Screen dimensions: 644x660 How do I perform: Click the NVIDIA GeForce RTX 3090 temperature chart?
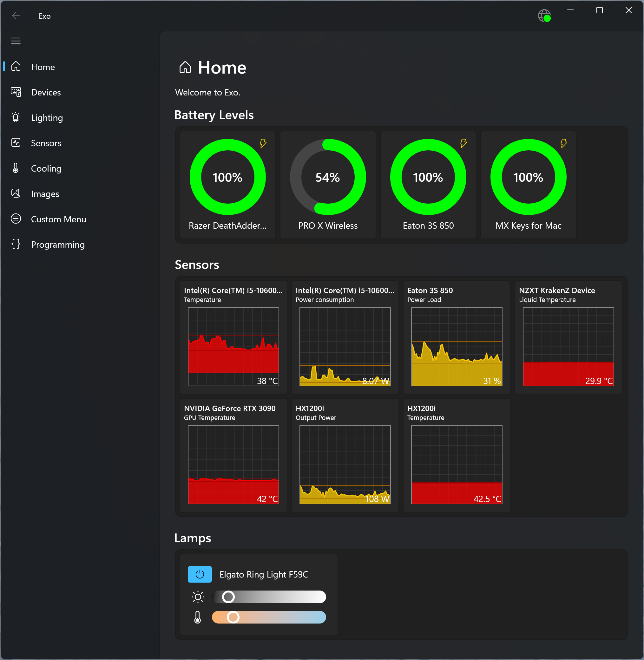[x=233, y=465]
